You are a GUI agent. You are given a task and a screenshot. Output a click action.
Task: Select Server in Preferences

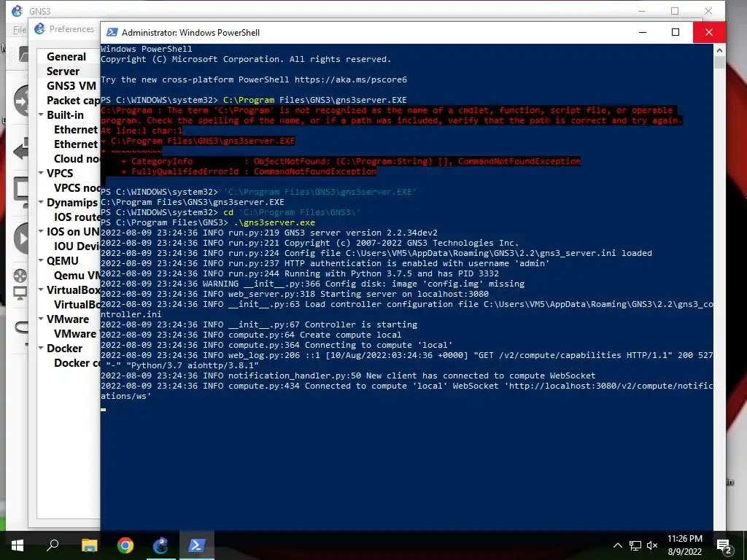(63, 71)
